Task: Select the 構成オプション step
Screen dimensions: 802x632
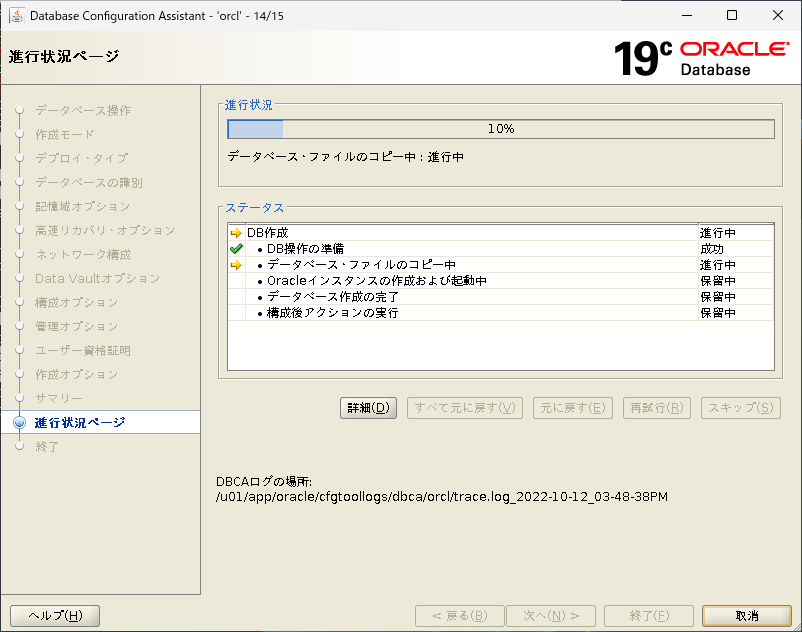Action: coord(76,303)
